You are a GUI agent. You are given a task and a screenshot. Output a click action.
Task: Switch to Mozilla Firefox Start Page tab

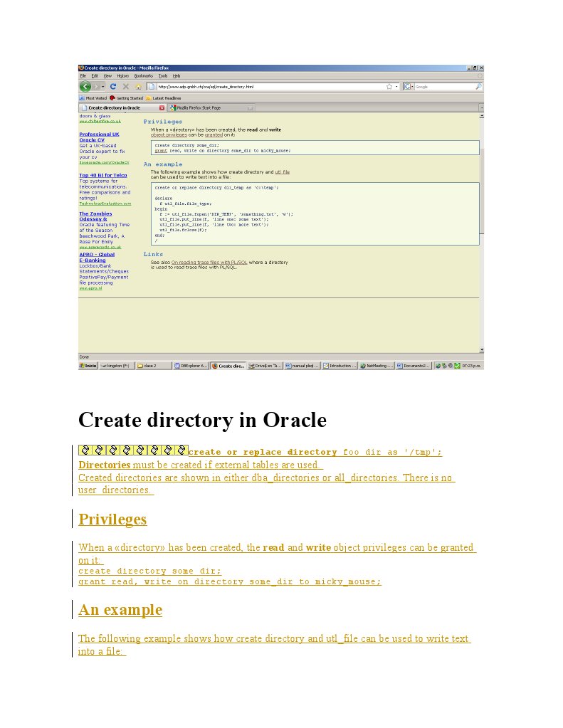[199, 107]
